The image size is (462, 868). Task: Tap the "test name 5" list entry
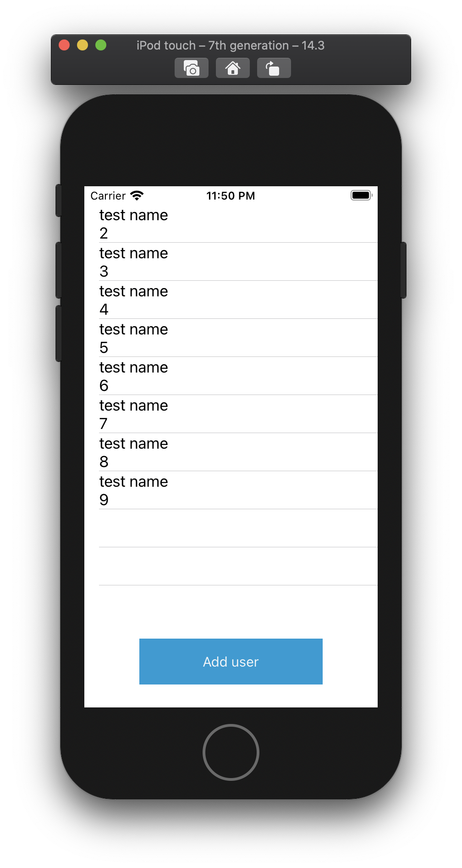click(231, 338)
